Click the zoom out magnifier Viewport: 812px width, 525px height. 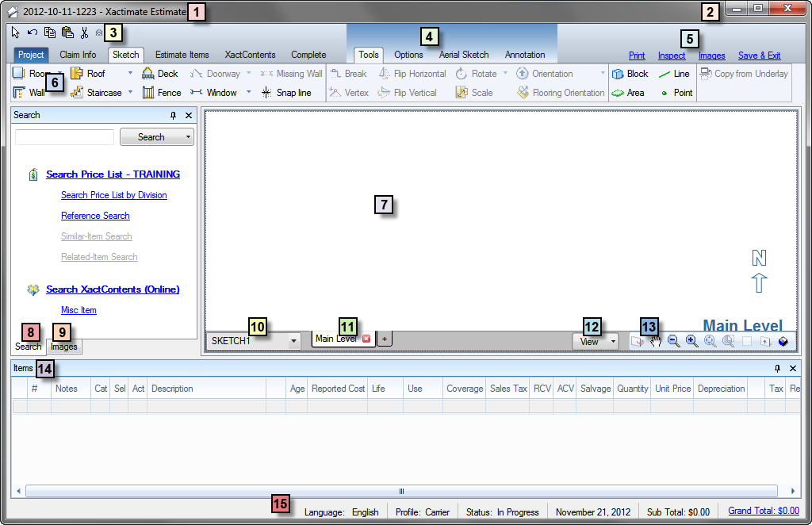[674, 341]
